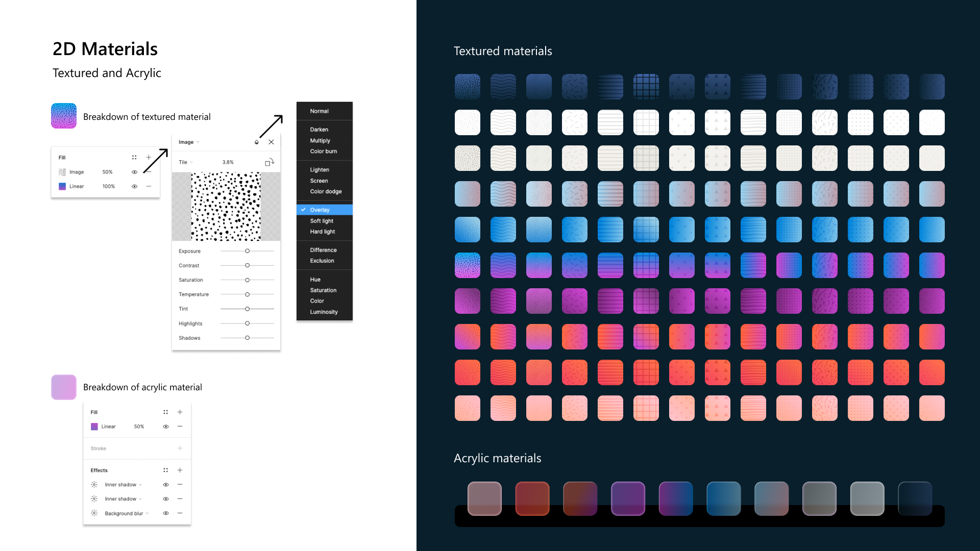
Task: Remove the Background blur effect
Action: (x=180, y=513)
